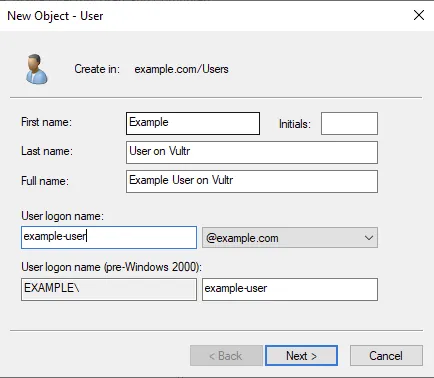Screen dimensions: 434x378
Task: Click the 'New Object - User' title text
Action: point(55,16)
